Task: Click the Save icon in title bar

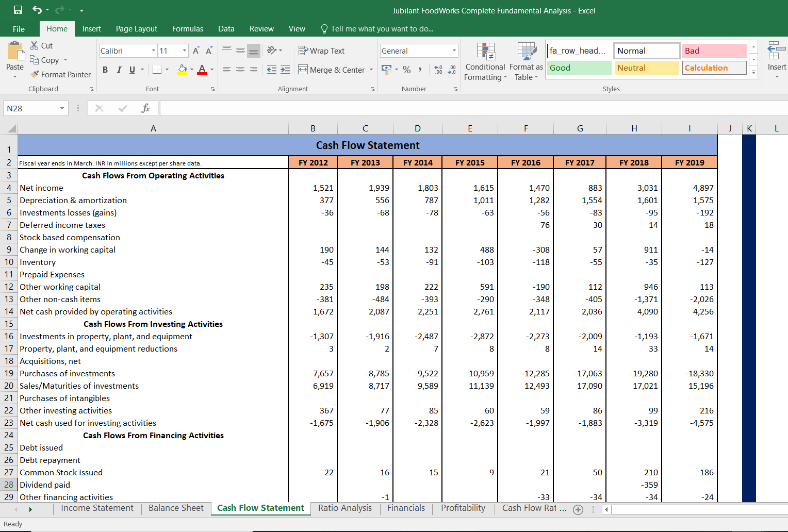Action: coord(18,10)
